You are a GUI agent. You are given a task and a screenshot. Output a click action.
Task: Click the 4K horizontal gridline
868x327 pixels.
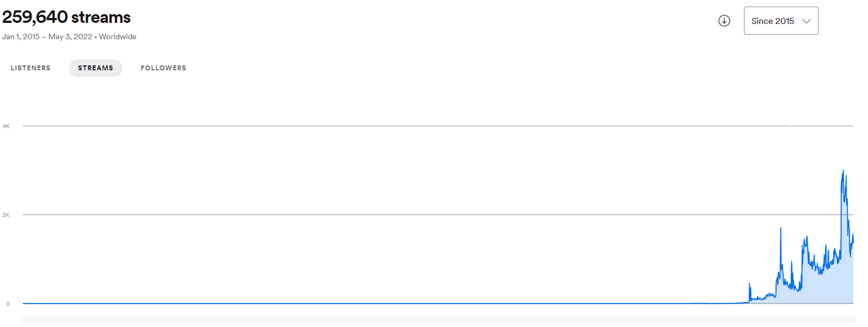tap(381, 126)
